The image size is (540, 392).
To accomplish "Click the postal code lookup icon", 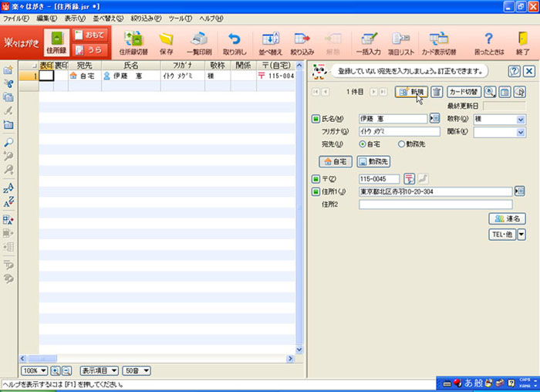I will point(410,179).
